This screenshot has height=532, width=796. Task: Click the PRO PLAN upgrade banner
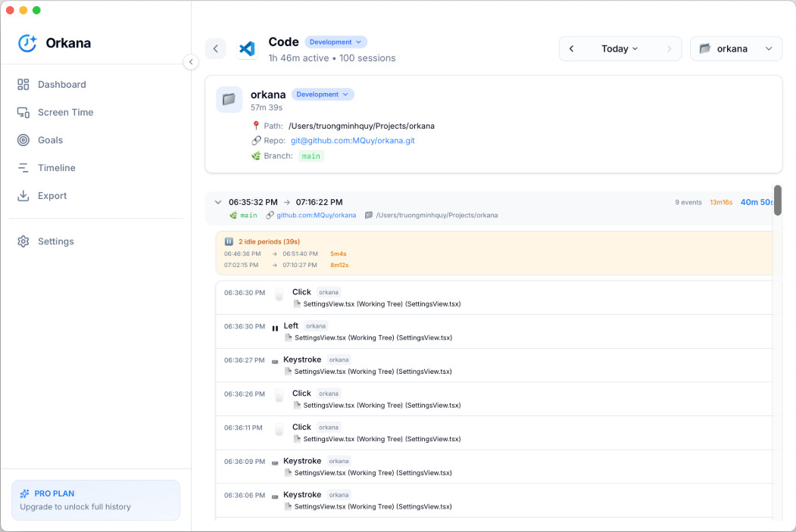pos(95,499)
